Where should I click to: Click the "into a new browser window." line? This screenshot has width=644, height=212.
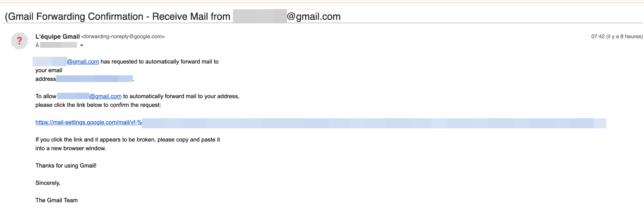coord(71,149)
